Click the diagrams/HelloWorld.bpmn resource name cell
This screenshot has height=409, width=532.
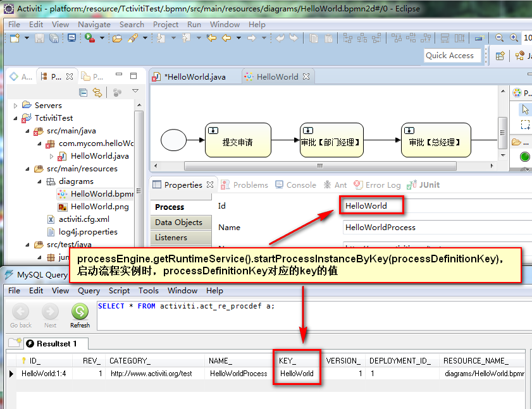[483, 374]
